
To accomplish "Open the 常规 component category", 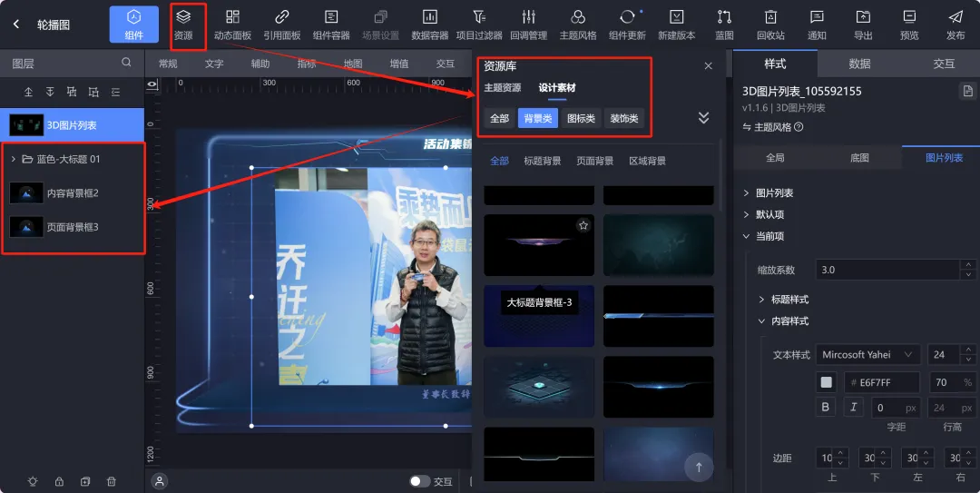I will point(168,64).
